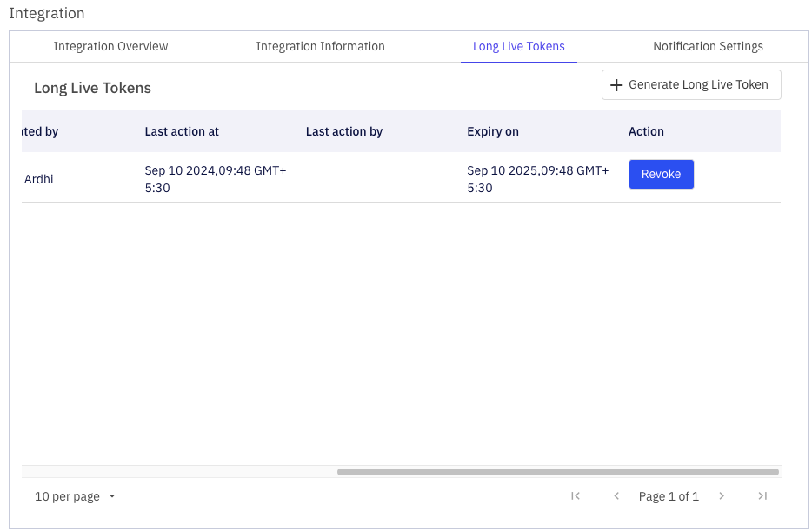Image resolution: width=812 pixels, height=532 pixels.
Task: Click the horizontal table scrollbar
Action: tap(559, 471)
